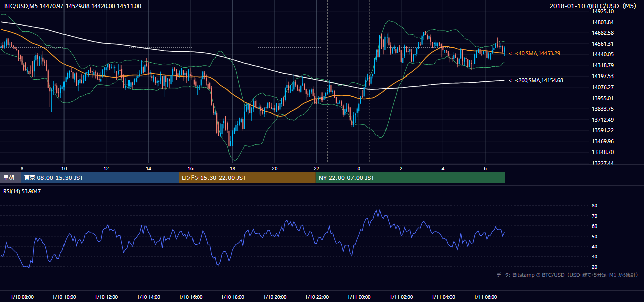644x302 pixels.
Task: Click date label 1/10 12:00
Action: coord(106,297)
